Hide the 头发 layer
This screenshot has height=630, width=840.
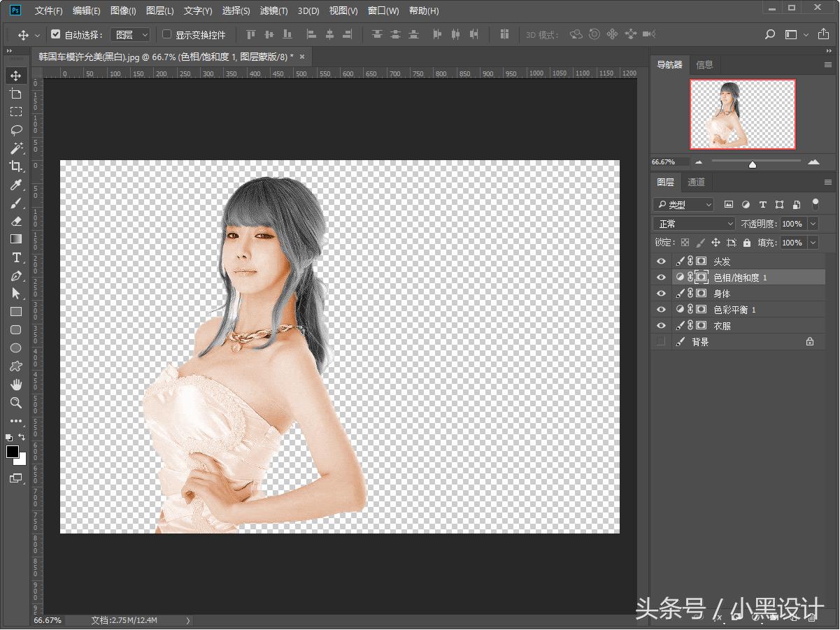[660, 262]
